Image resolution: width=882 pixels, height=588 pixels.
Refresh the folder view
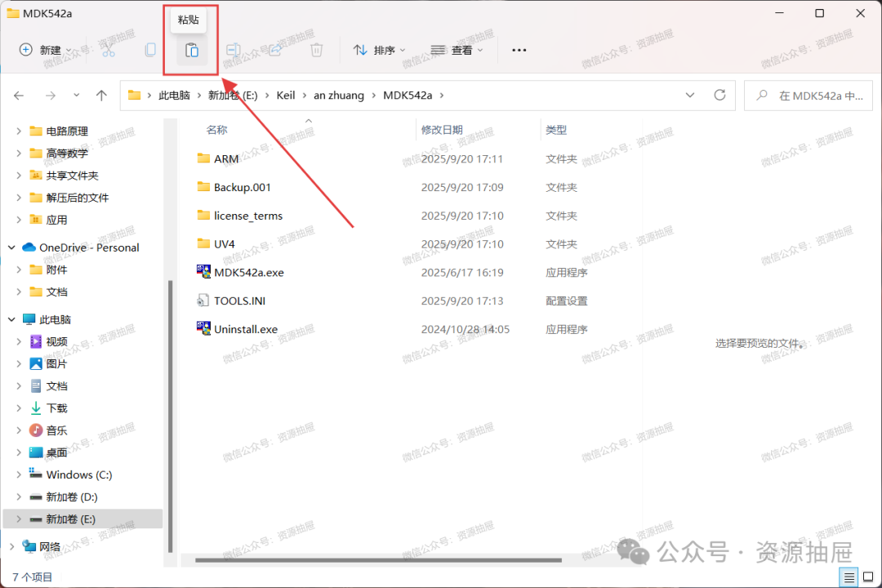coord(719,95)
